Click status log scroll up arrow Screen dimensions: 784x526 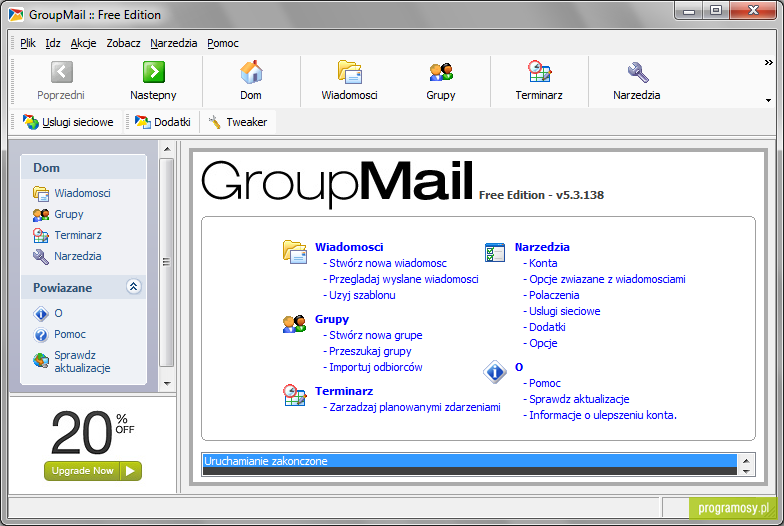pyautogui.click(x=746, y=460)
